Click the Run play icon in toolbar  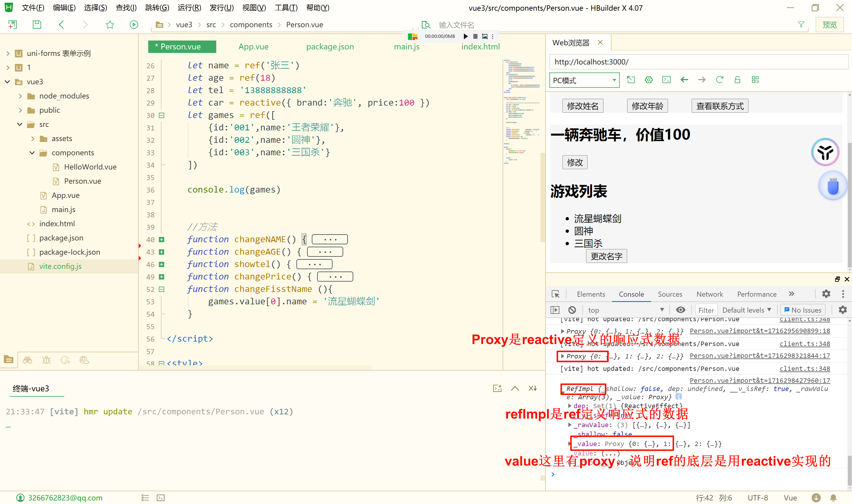134,25
